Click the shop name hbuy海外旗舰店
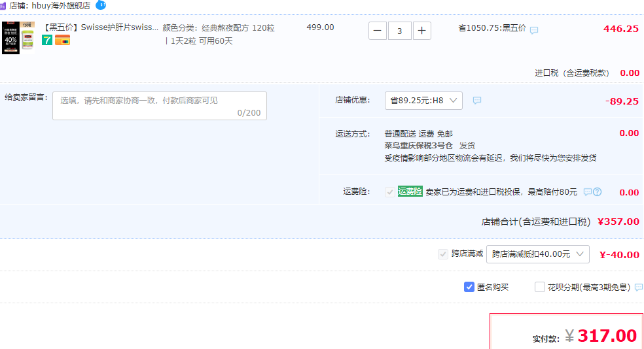This screenshot has width=644, height=349. (61, 6)
